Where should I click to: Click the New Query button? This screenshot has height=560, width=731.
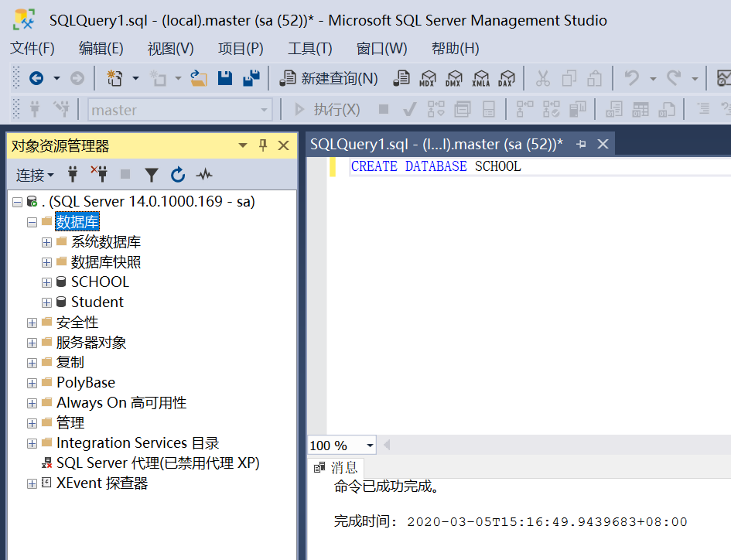[x=329, y=78]
